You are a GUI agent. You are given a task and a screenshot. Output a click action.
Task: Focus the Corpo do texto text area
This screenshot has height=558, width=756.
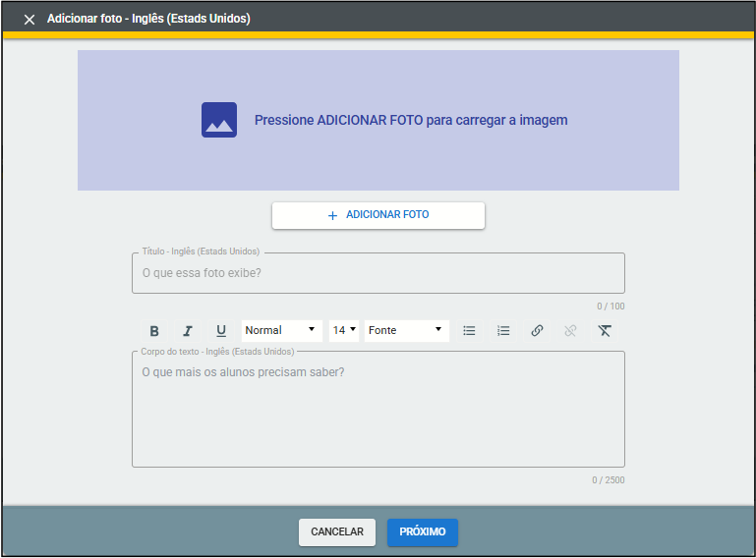tap(378, 413)
